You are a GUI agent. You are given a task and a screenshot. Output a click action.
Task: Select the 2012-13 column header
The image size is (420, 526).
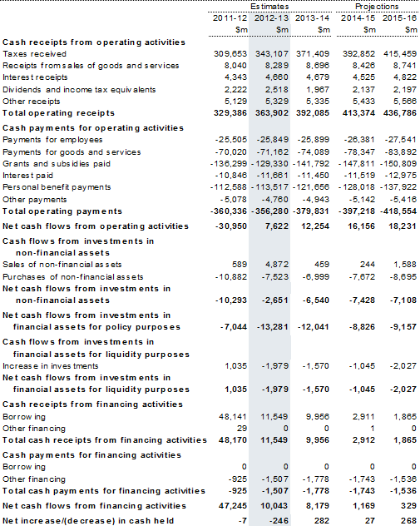tap(271, 17)
